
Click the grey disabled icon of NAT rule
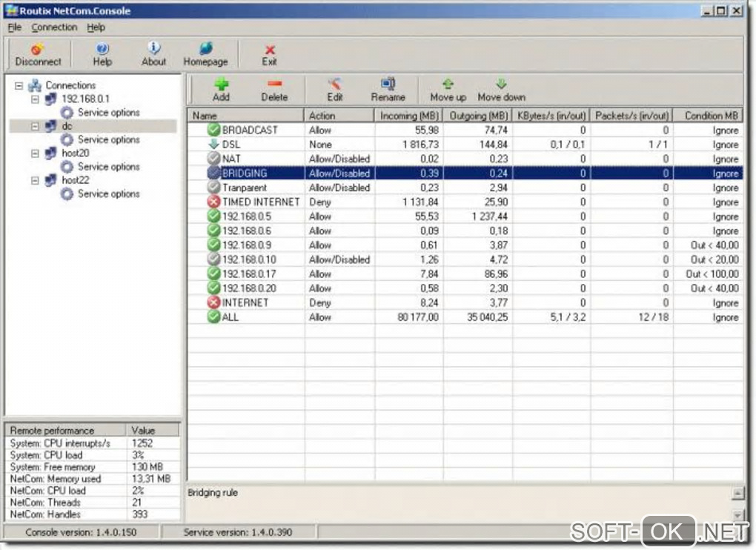pyautogui.click(x=213, y=159)
